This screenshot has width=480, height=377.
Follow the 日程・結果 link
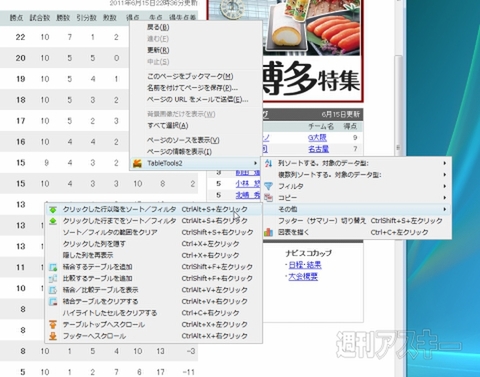(x=305, y=265)
